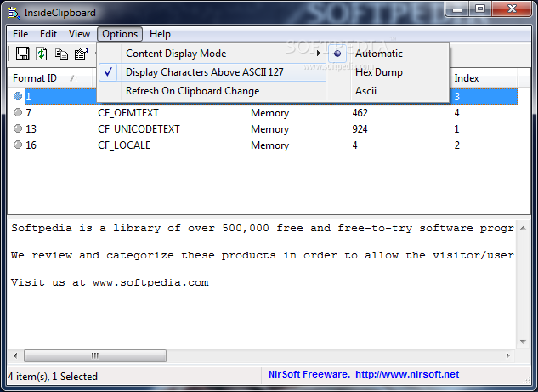The width and height of the screenshot is (538, 392).
Task: Click the 462 size value
Action: click(360, 112)
